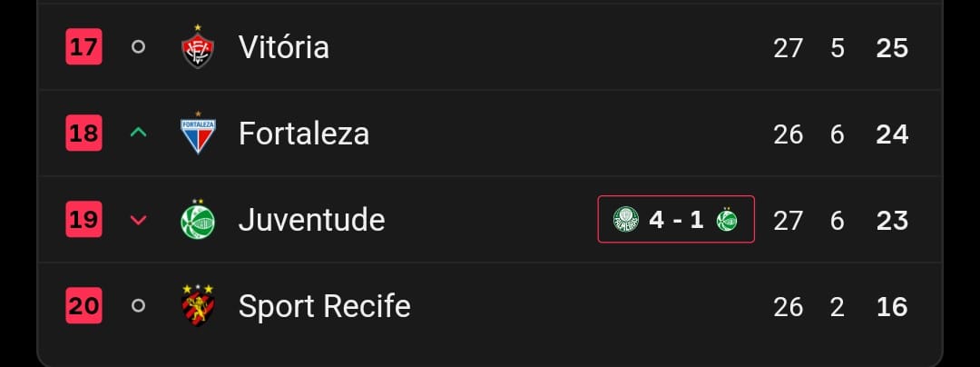Click the Vitória club crest
The image size is (980, 367).
pos(197,46)
